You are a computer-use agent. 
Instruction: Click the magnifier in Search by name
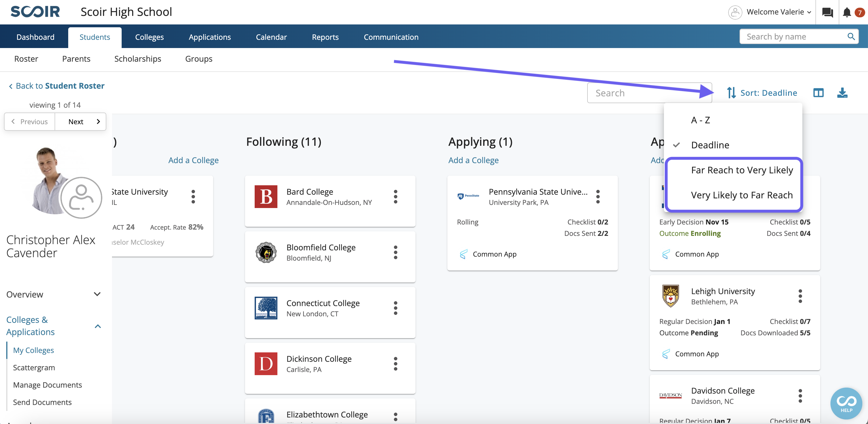click(x=851, y=36)
